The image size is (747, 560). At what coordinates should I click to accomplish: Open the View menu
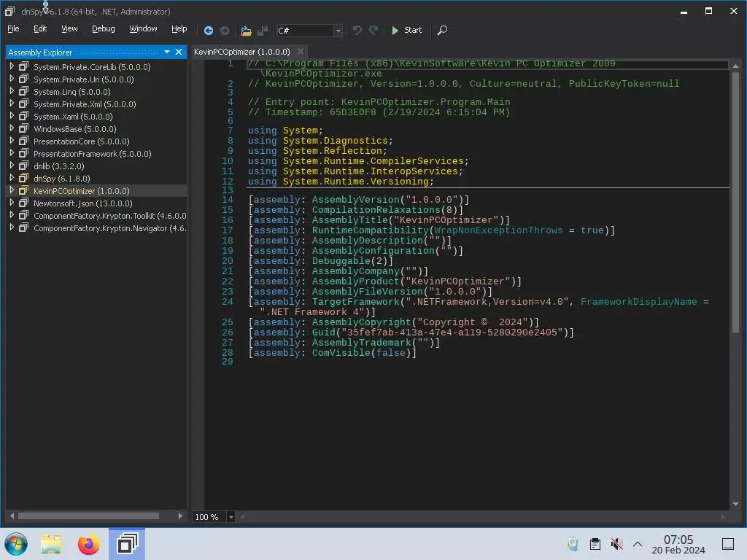click(x=69, y=28)
